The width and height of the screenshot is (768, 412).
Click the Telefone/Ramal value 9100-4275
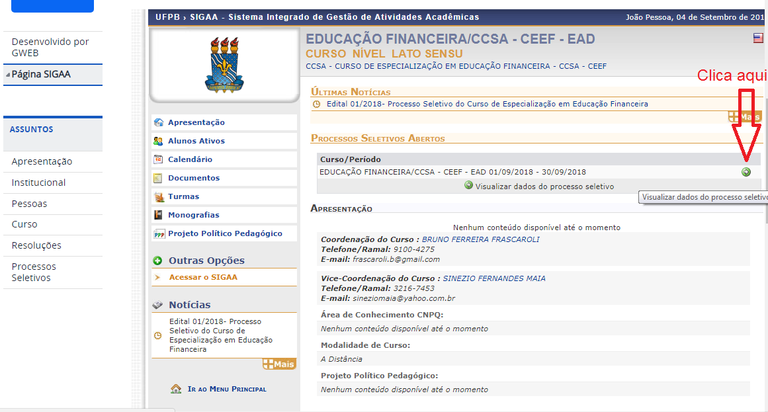[x=414, y=249]
